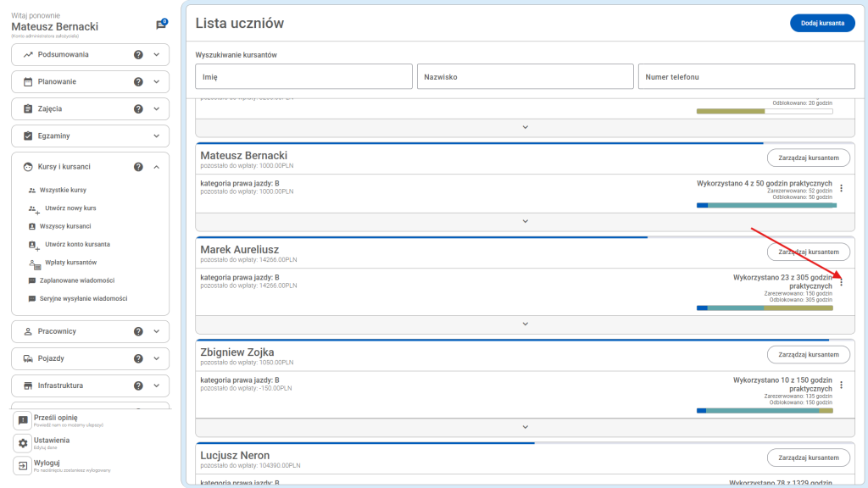Screen dimensions: 868x488
Task: Click help icon next to Podsumowania
Action: (x=138, y=55)
